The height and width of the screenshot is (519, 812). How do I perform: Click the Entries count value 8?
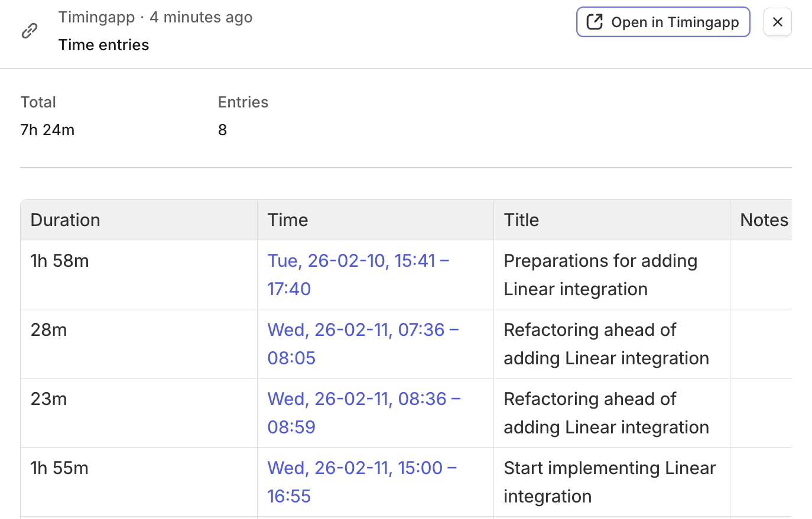tap(223, 130)
